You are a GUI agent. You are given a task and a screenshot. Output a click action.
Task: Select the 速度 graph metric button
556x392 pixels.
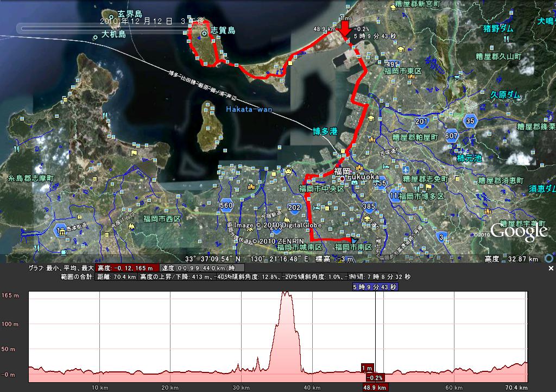(202, 268)
